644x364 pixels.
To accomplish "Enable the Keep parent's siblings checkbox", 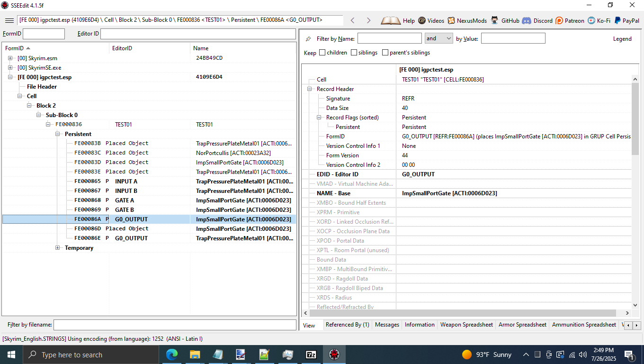I will tap(385, 53).
